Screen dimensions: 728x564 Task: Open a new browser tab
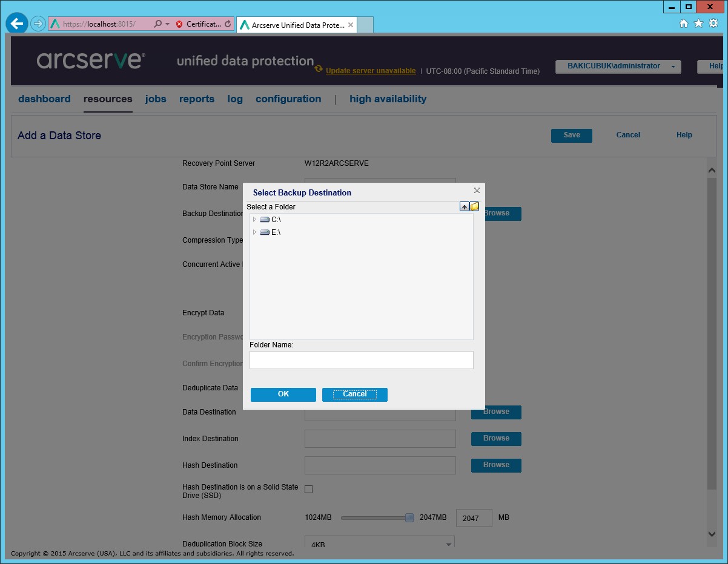[365, 25]
